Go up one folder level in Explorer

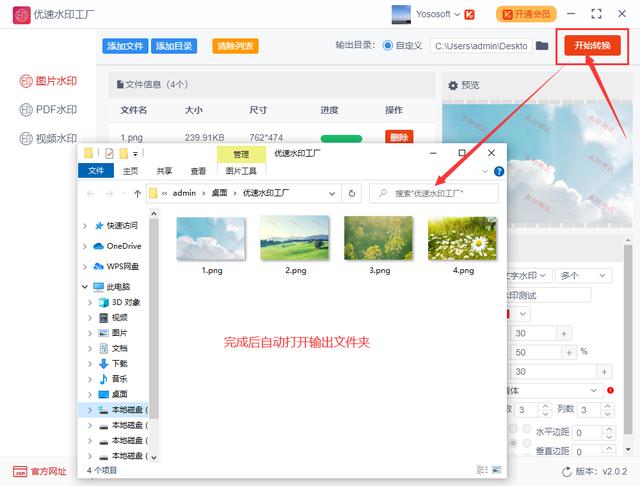[x=138, y=193]
